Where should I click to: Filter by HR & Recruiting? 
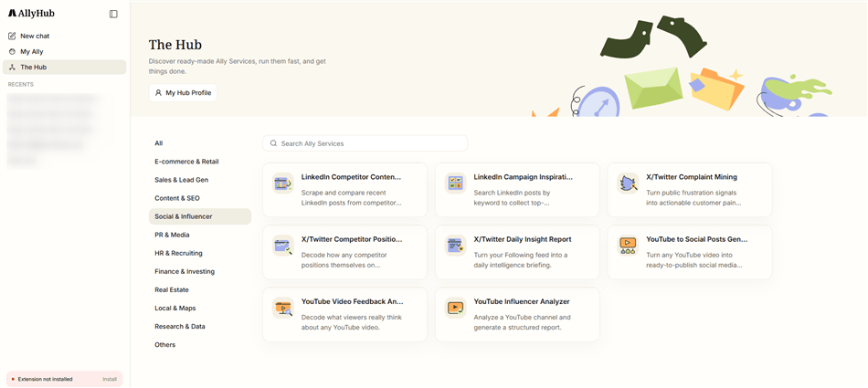pos(200,253)
